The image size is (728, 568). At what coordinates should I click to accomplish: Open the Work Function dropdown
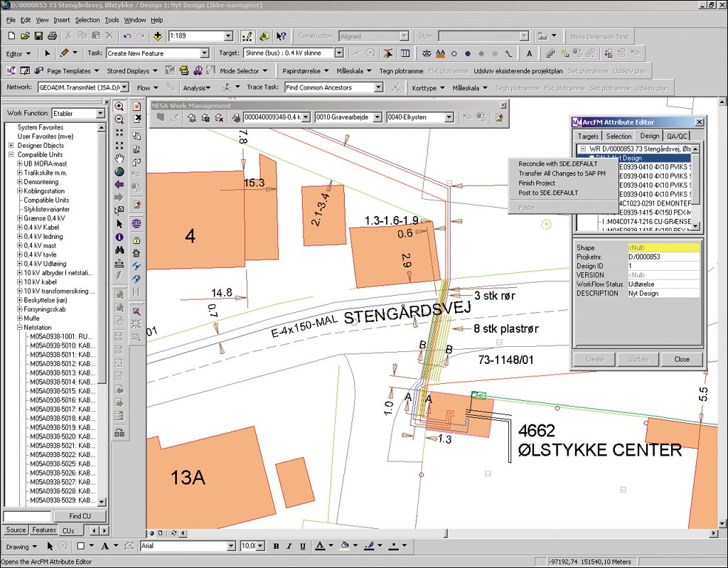(x=100, y=114)
